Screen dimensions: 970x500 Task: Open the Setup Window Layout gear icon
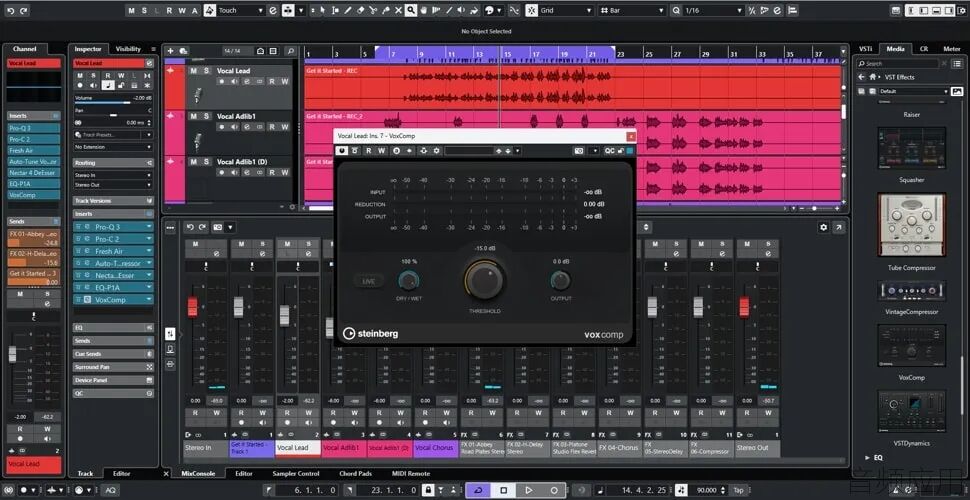[961, 11]
